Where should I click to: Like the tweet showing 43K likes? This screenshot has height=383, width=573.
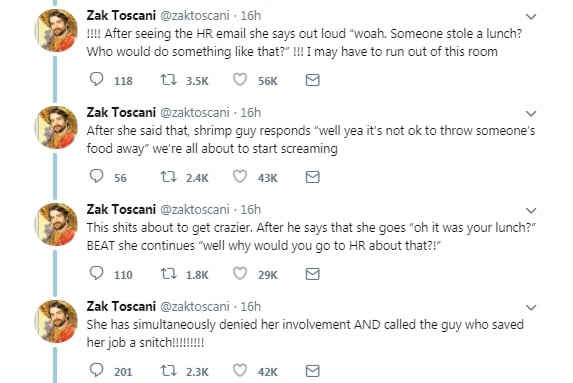pos(240,177)
